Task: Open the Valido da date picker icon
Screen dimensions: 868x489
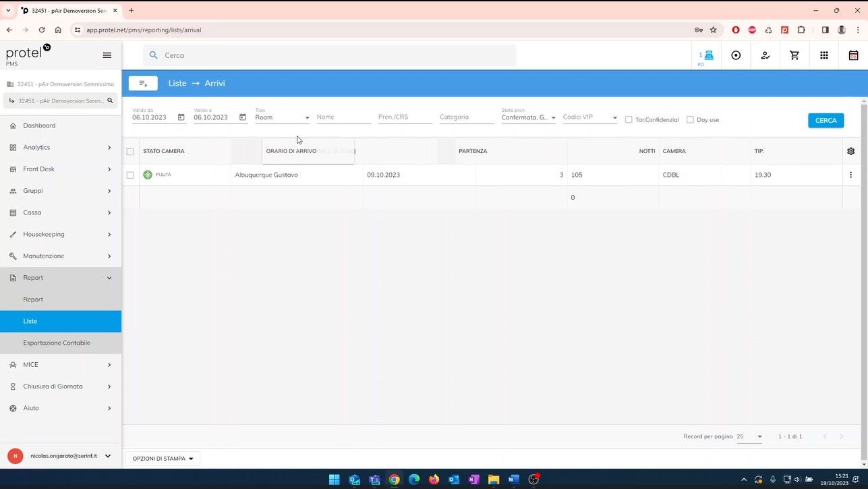Action: click(x=181, y=117)
